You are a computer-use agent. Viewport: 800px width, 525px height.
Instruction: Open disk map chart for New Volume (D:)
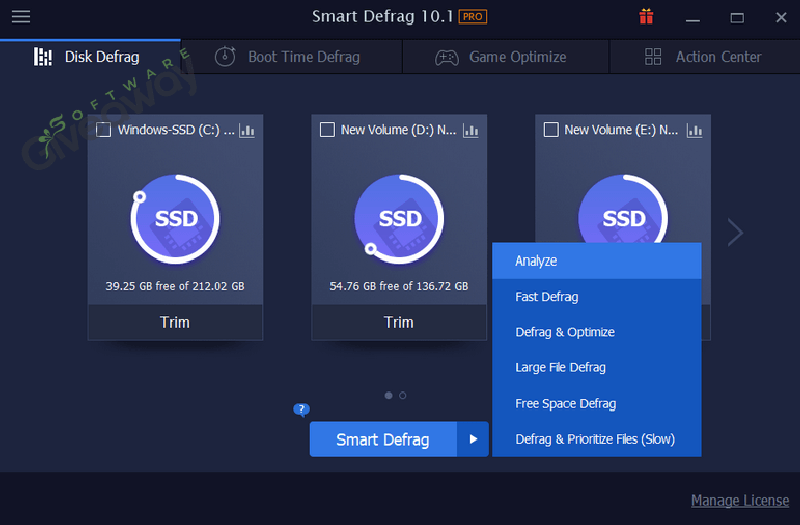[x=470, y=131]
